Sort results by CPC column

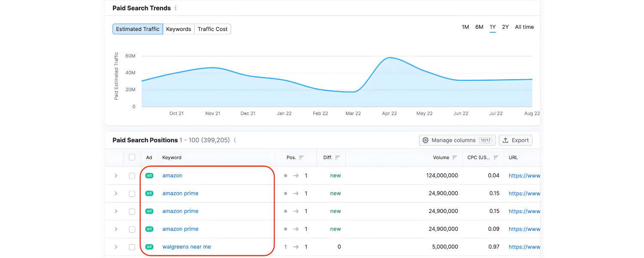[x=497, y=157]
